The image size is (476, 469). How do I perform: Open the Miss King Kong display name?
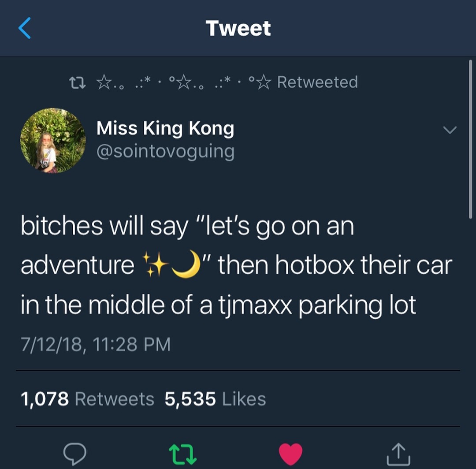[165, 129]
